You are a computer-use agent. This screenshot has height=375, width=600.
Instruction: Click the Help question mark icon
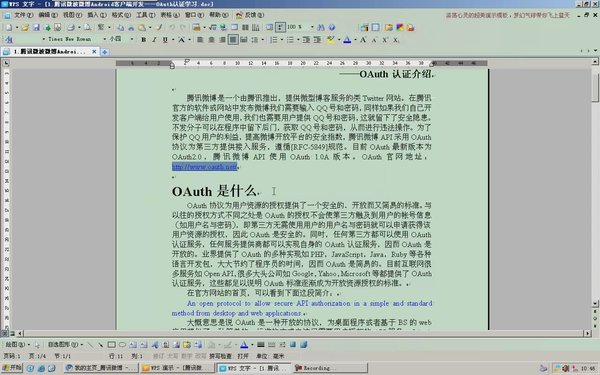click(332, 28)
